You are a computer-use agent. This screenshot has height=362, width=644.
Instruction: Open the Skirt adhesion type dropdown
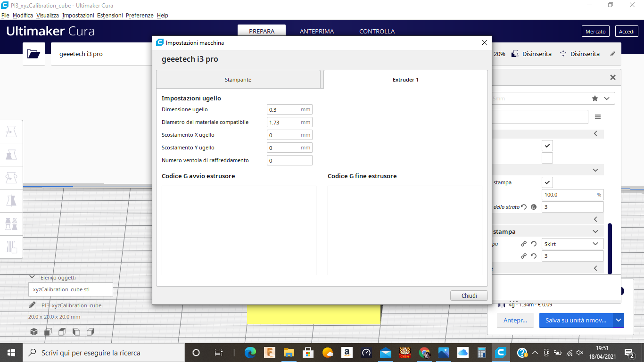pyautogui.click(x=572, y=244)
